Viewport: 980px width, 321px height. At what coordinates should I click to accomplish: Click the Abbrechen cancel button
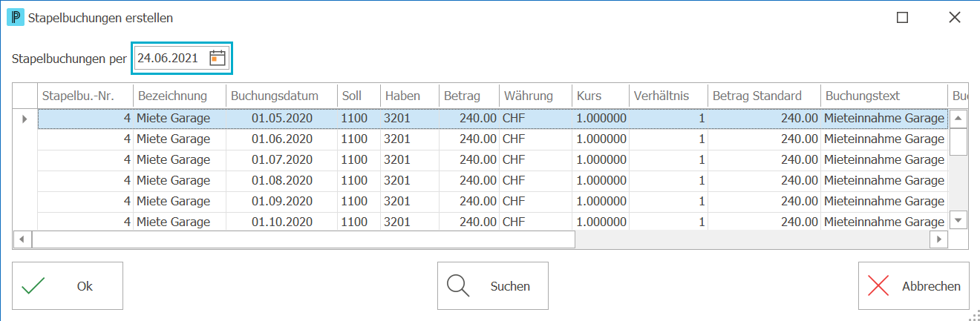pos(914,286)
